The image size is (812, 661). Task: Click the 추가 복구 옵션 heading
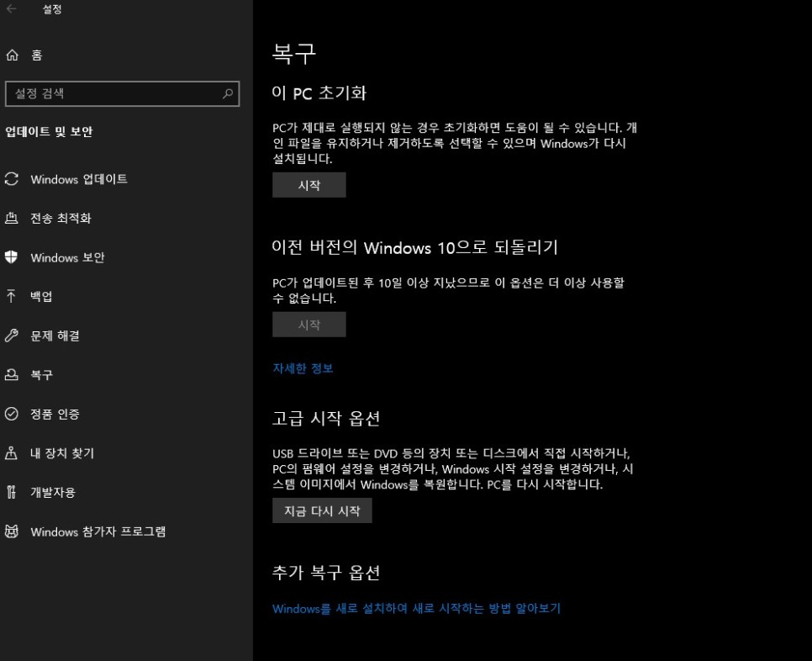tap(326, 573)
